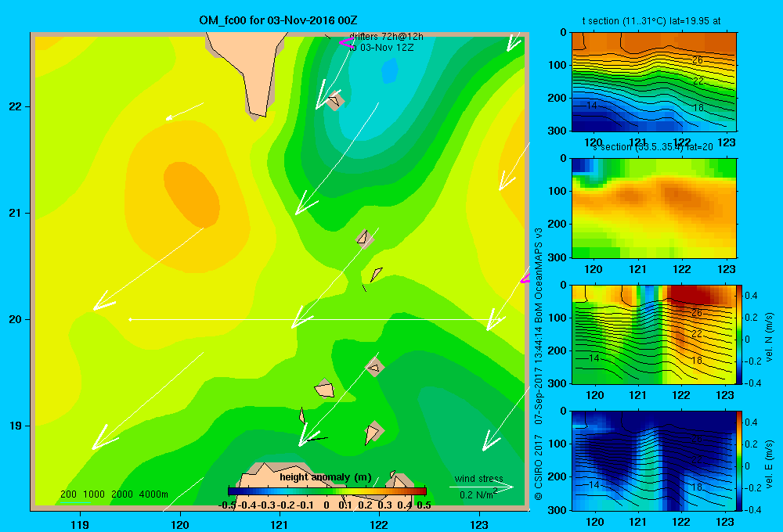Click longitude label 120 under main map
Image resolution: width=783 pixels, height=532 pixels.
click(180, 524)
